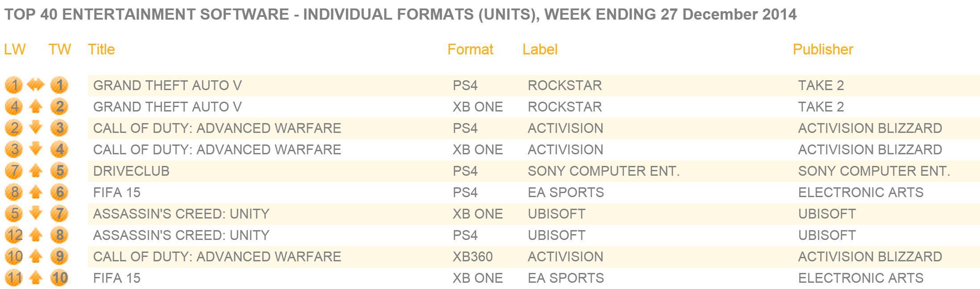The height and width of the screenshot is (289, 980).
Task: Click XB360 format cell
Action: point(473,256)
